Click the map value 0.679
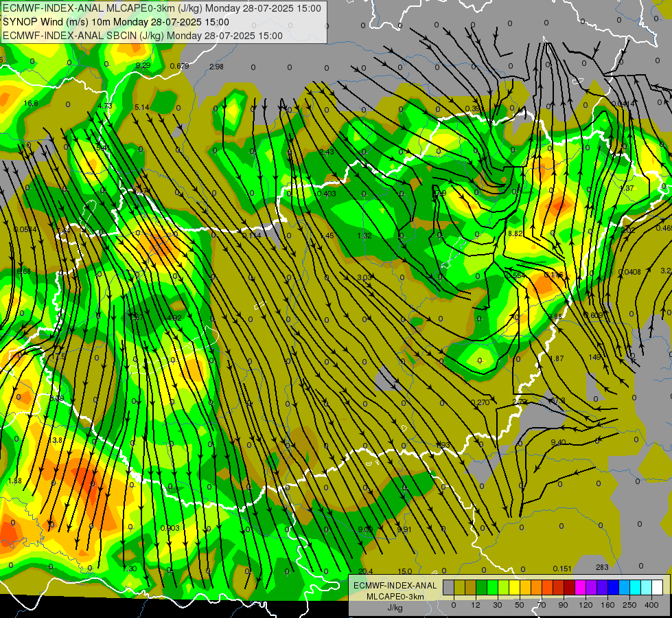The height and width of the screenshot is (618, 672). [x=180, y=66]
